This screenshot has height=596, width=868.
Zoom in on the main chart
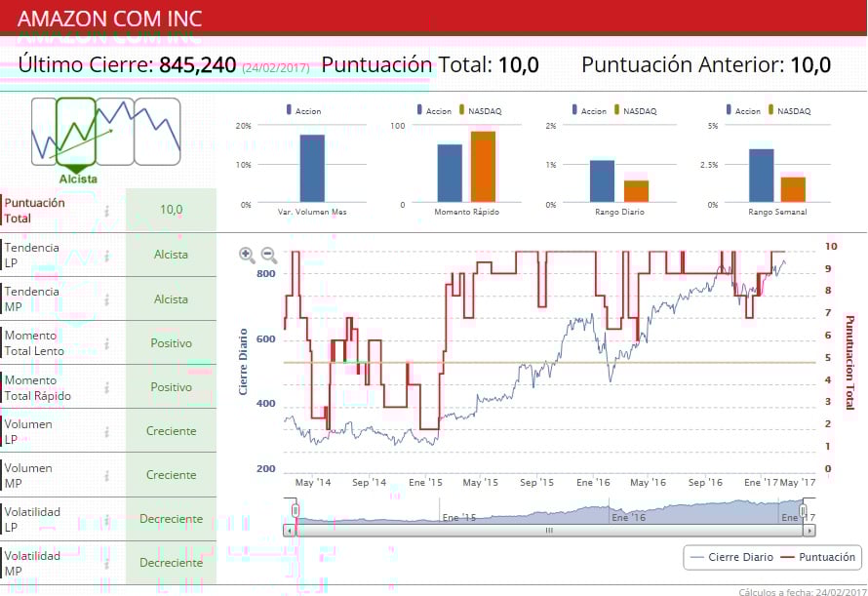(x=247, y=255)
